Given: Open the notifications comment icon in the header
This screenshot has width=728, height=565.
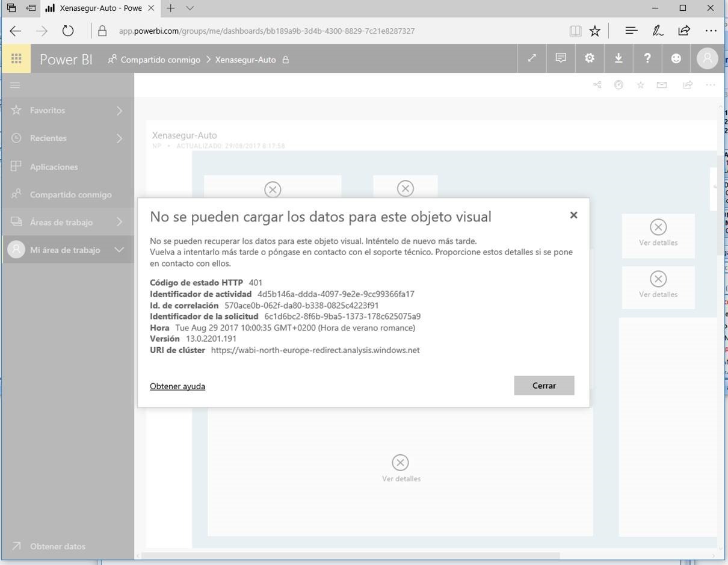Looking at the screenshot, I should (561, 58).
